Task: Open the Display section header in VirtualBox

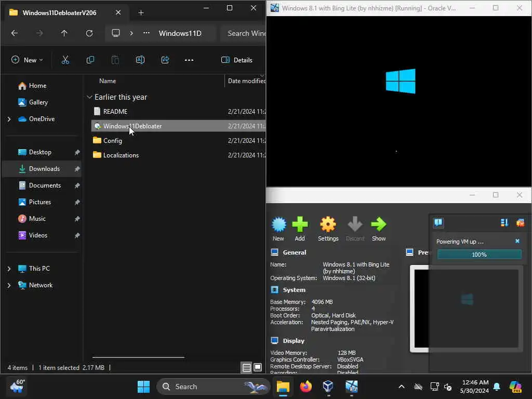Action: (x=294, y=341)
